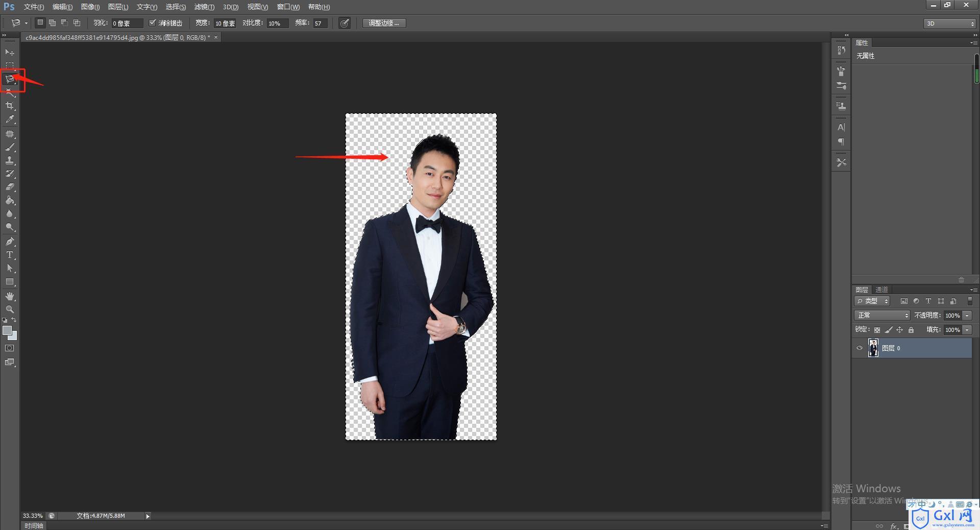Choose New selection mode
Viewport: 980px width, 530px height.
tap(40, 23)
